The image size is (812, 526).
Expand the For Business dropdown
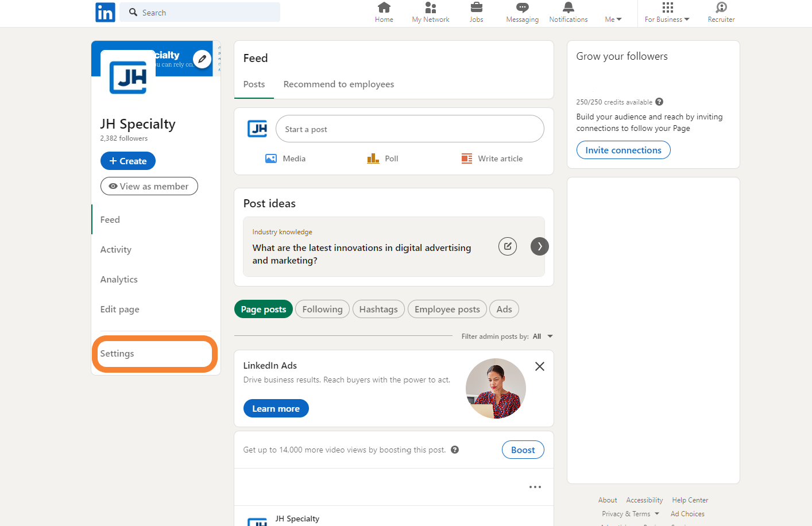tap(667, 20)
